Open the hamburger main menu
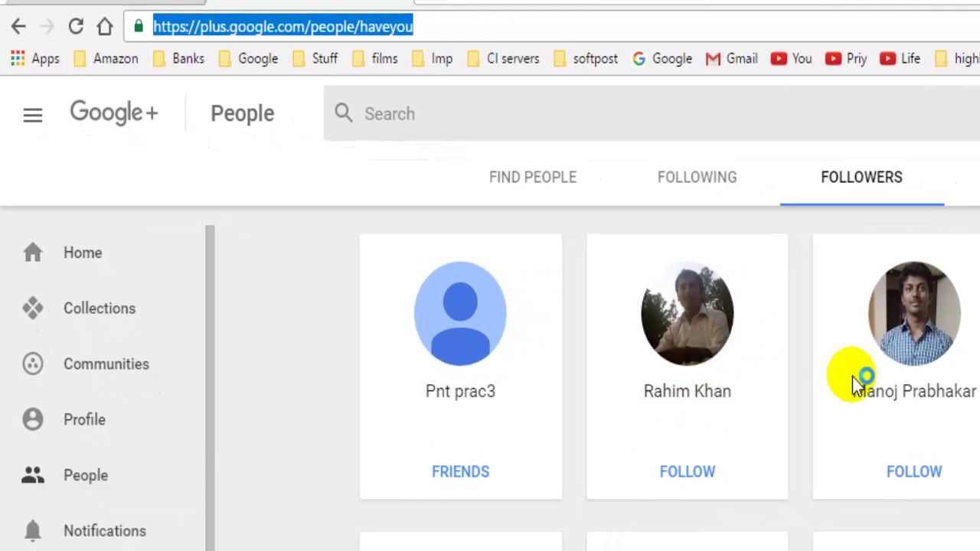Screen dimensions: 980x551 (x=32, y=115)
